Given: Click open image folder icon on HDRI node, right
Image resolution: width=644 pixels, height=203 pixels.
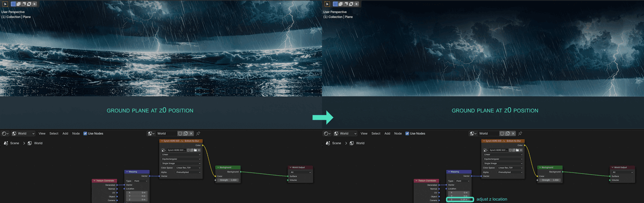Looking at the screenshot, I should click(x=517, y=150).
